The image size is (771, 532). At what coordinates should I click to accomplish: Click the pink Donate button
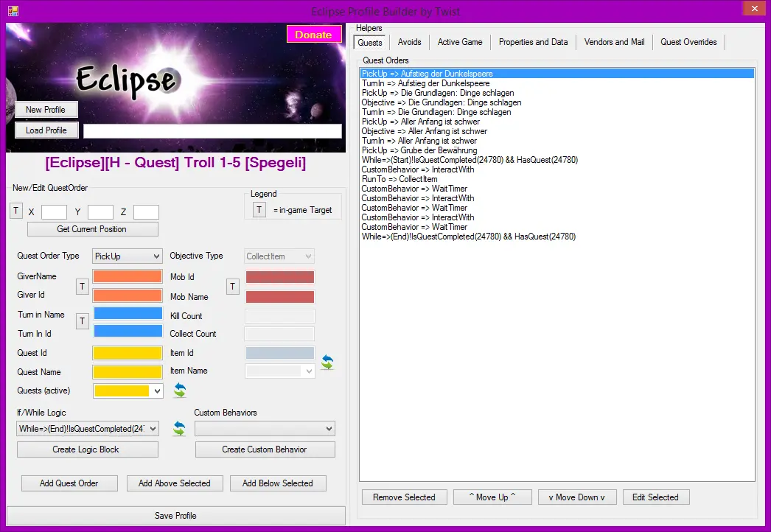(313, 35)
